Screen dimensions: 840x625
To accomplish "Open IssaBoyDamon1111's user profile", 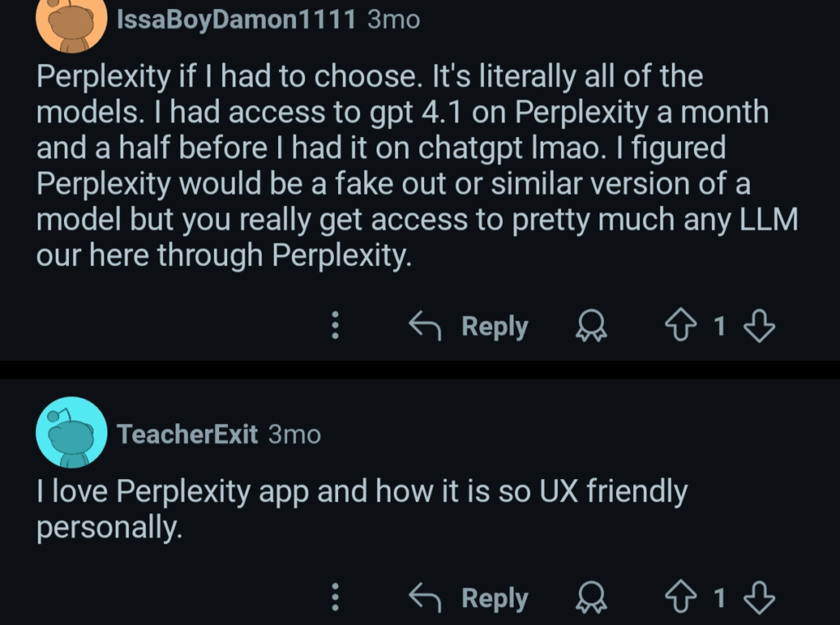I will coord(236,20).
